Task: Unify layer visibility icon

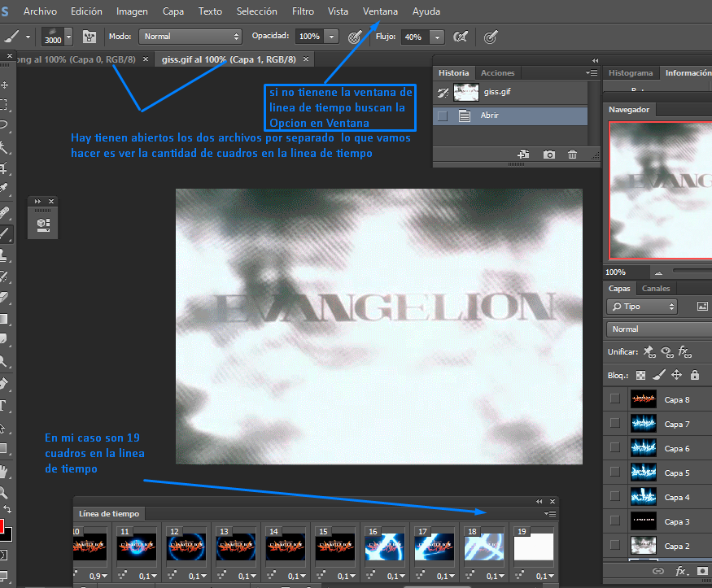Action: (667, 351)
